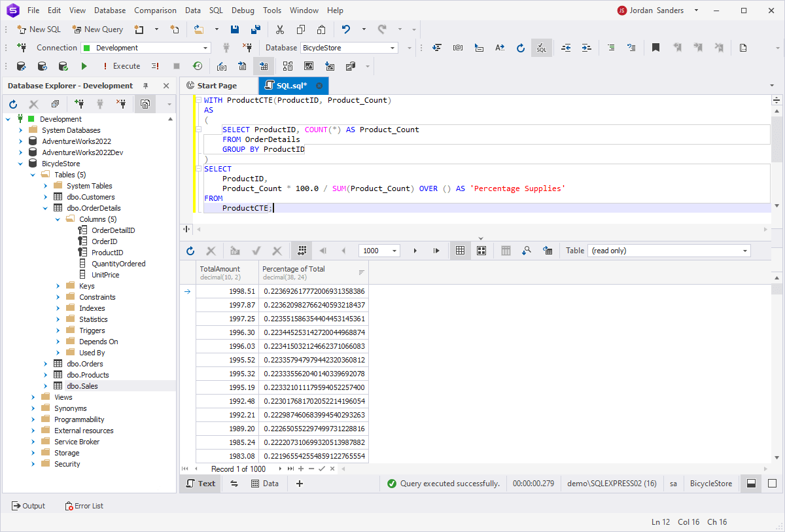Click the Decrease Indent icon
Screen dimensions: 785x532
click(x=567, y=48)
